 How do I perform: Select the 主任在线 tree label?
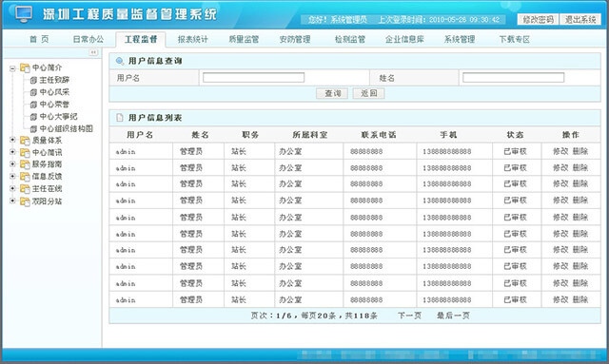pyautogui.click(x=47, y=188)
